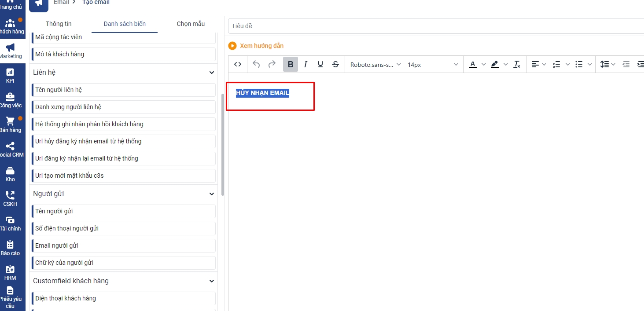
Task: Click the Tiêu đề subject input field
Action: 436,26
